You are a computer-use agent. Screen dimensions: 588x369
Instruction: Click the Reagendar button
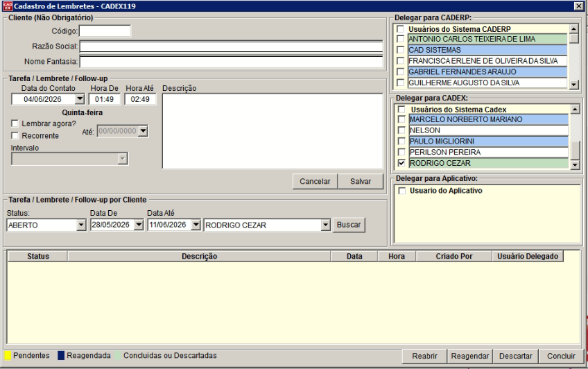[470, 356]
